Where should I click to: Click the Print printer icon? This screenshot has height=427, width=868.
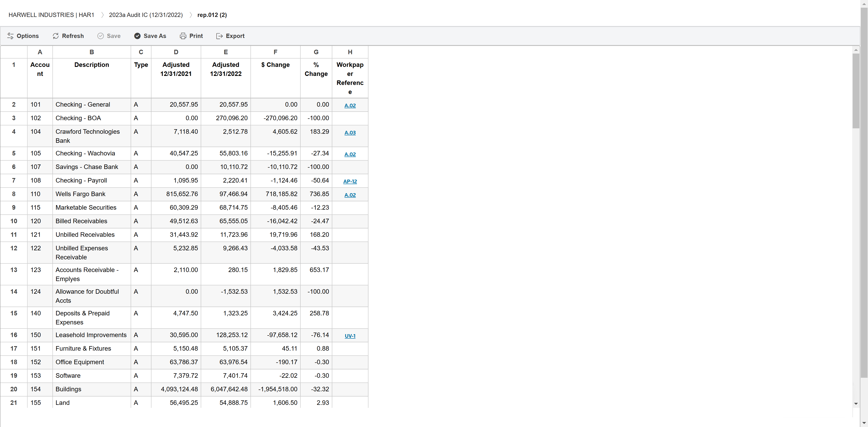click(x=183, y=36)
